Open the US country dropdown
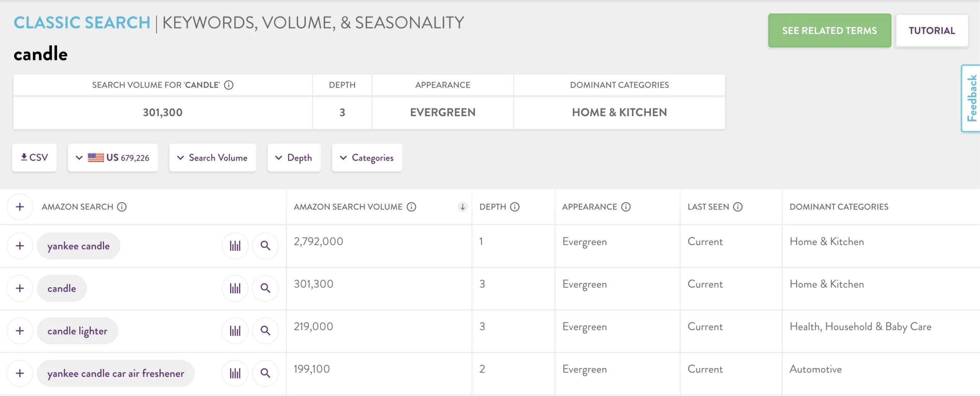The image size is (980, 396). tap(113, 158)
